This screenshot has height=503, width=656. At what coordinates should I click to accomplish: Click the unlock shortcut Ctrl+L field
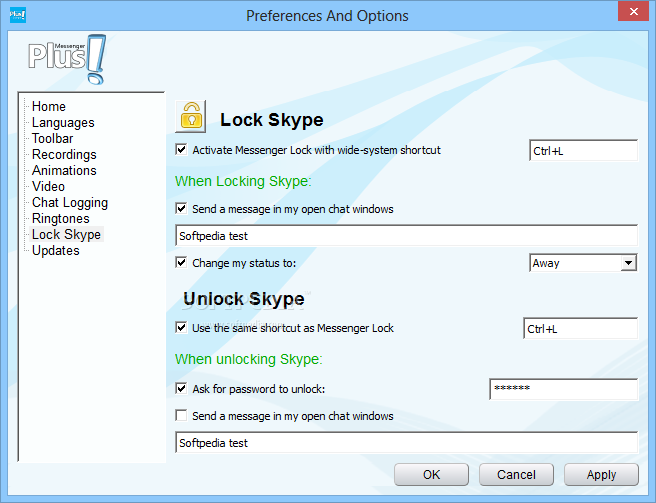581,328
